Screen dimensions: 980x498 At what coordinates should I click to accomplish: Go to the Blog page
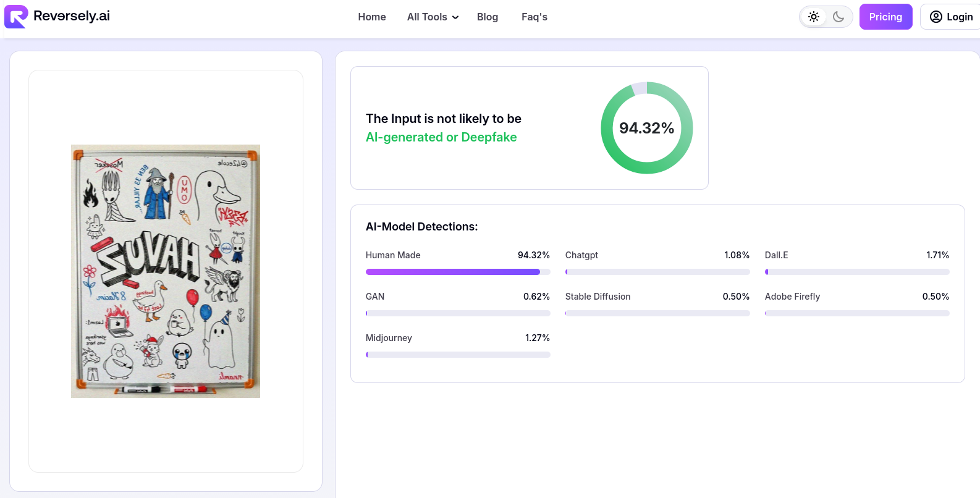point(488,17)
